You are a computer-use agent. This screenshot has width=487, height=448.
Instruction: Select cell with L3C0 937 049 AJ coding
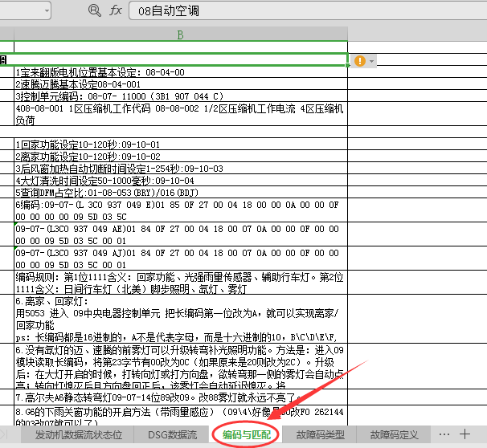click(181, 259)
